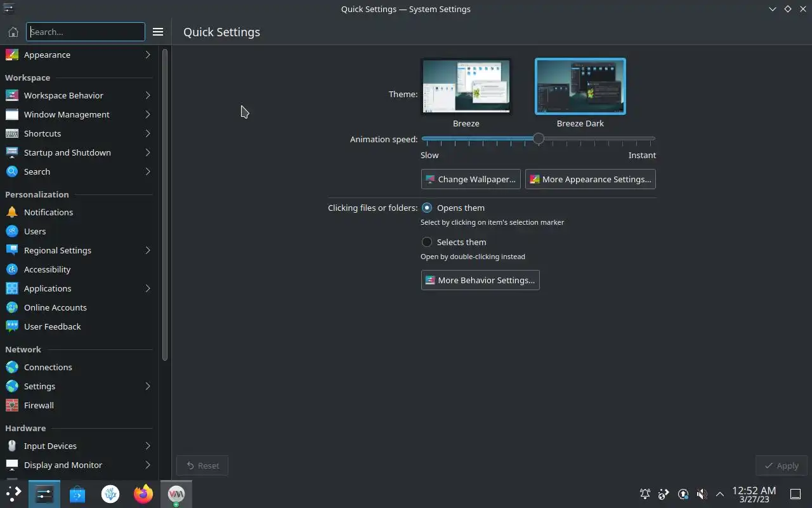Click the Window Management icon
Image resolution: width=812 pixels, height=508 pixels.
click(x=11, y=114)
